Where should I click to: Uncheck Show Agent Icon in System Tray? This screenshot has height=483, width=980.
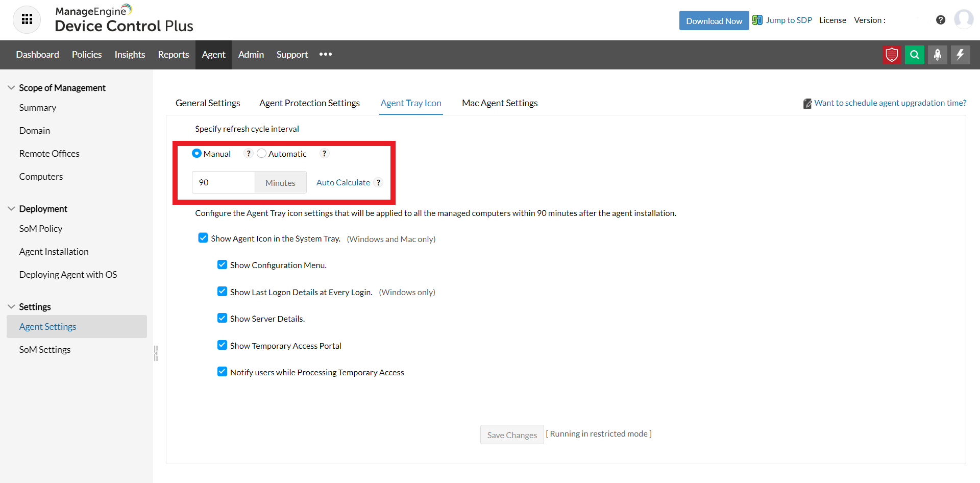point(203,238)
